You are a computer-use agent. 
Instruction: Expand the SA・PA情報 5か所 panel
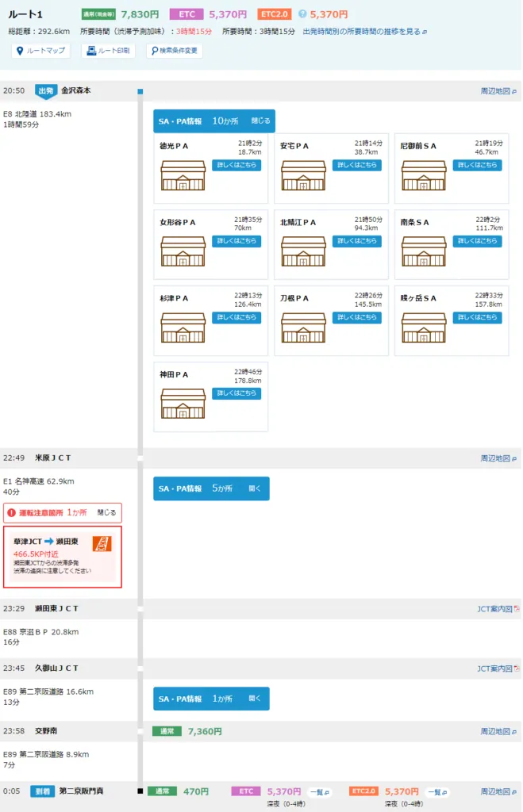pyautogui.click(x=211, y=488)
